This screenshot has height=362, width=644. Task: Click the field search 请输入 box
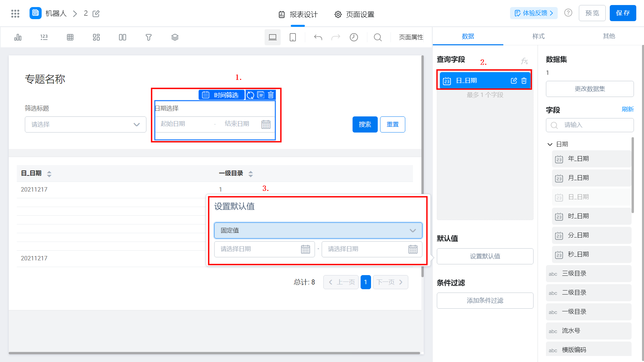590,125
